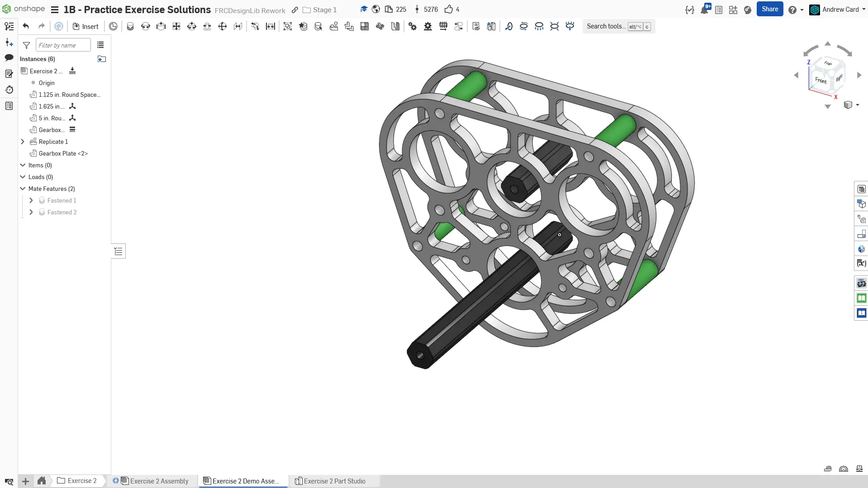Click the Insert button
868x488 pixels.
coord(86,27)
